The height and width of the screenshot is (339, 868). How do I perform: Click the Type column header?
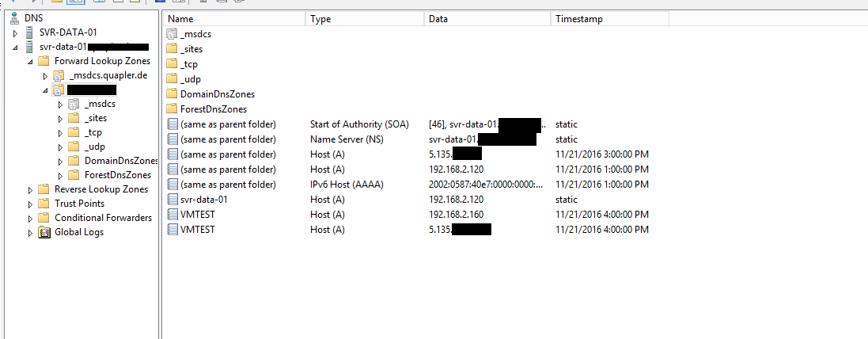(365, 19)
